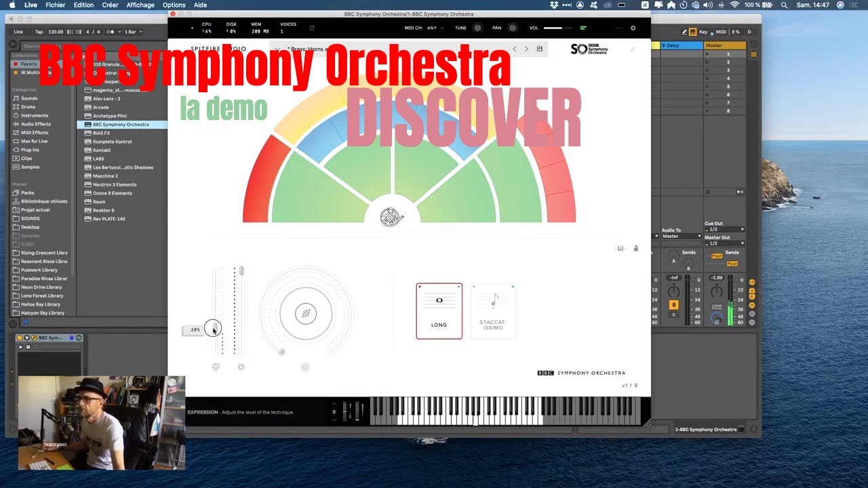Click the dynamics icon below the second slider
The height and width of the screenshot is (488, 868).
(241, 367)
